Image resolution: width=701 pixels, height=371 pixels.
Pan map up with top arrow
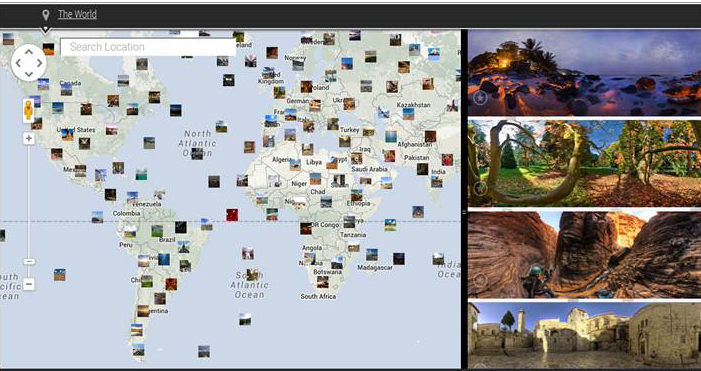pyautogui.click(x=29, y=52)
